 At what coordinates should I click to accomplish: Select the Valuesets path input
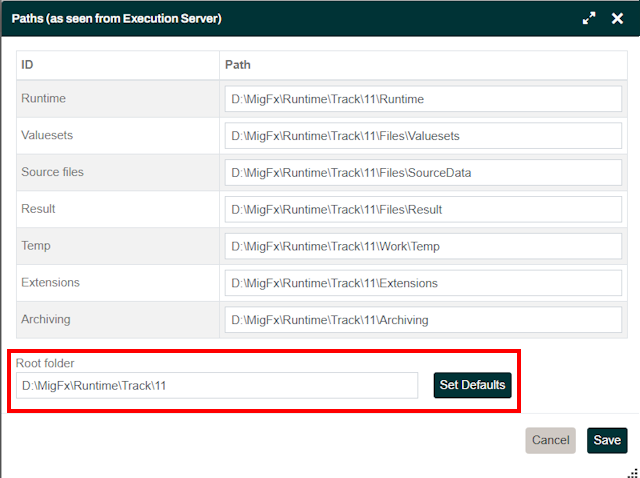tap(424, 136)
